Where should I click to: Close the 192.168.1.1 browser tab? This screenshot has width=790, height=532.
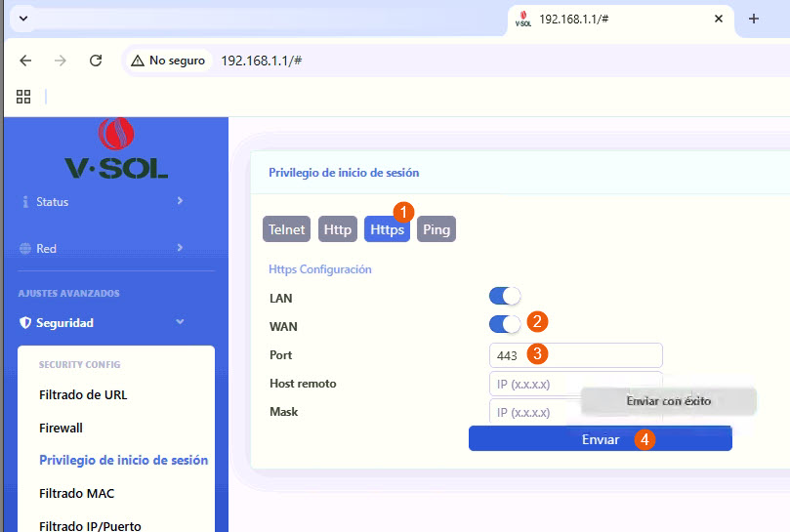coord(719,20)
